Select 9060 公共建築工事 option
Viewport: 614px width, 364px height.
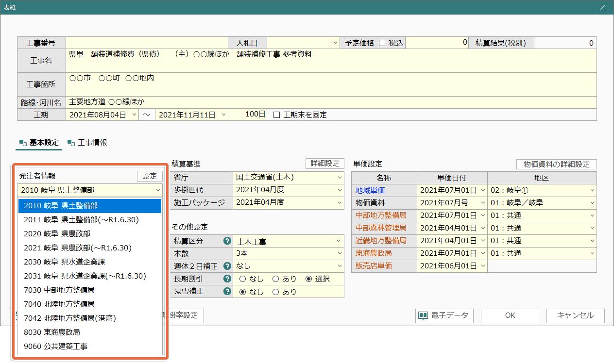pyautogui.click(x=90, y=347)
